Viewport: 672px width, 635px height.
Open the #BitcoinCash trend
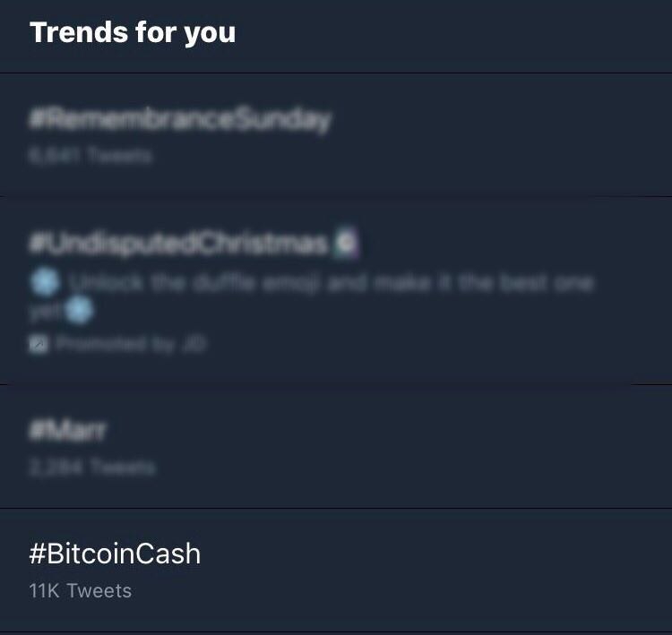[x=336, y=571]
